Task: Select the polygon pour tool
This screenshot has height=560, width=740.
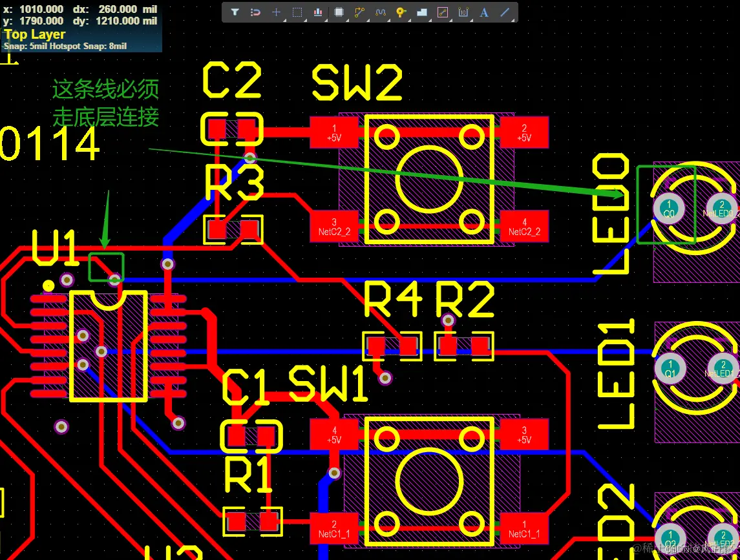Action: pos(422,12)
